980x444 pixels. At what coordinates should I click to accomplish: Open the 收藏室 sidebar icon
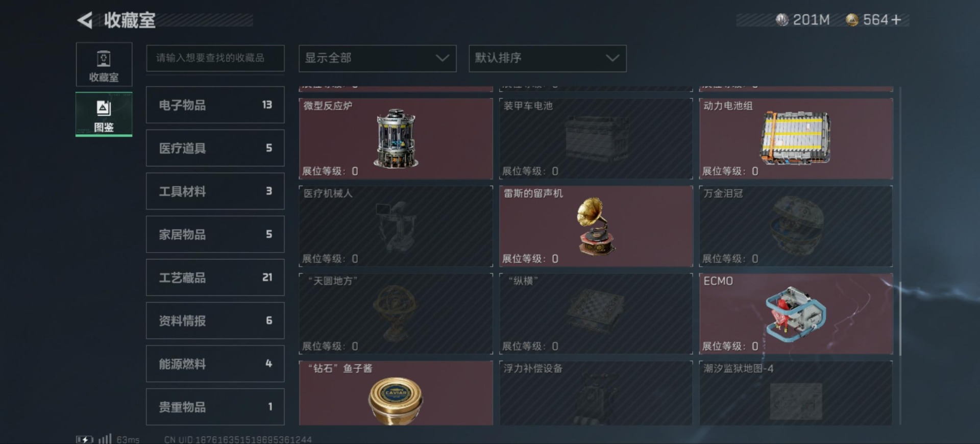[104, 64]
